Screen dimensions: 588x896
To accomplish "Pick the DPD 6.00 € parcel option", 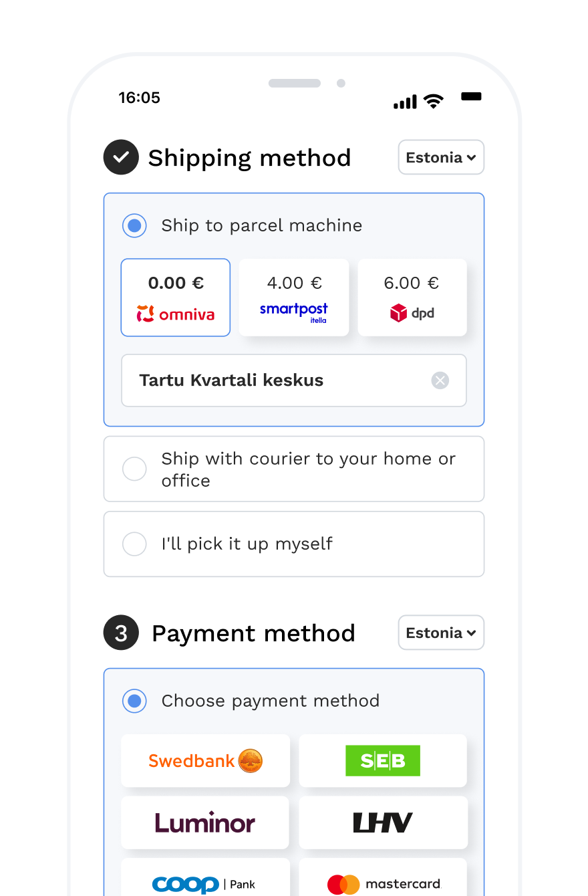I will [x=412, y=298].
